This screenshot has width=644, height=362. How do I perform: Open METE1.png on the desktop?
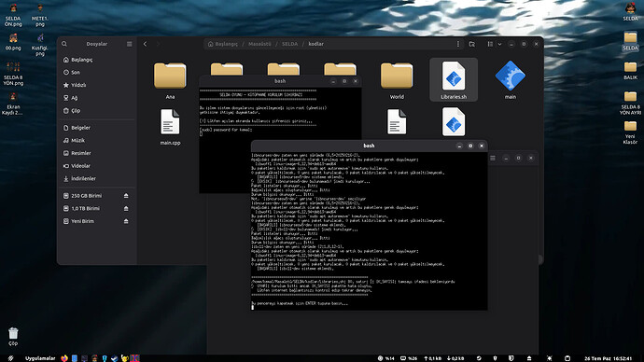pyautogui.click(x=40, y=15)
